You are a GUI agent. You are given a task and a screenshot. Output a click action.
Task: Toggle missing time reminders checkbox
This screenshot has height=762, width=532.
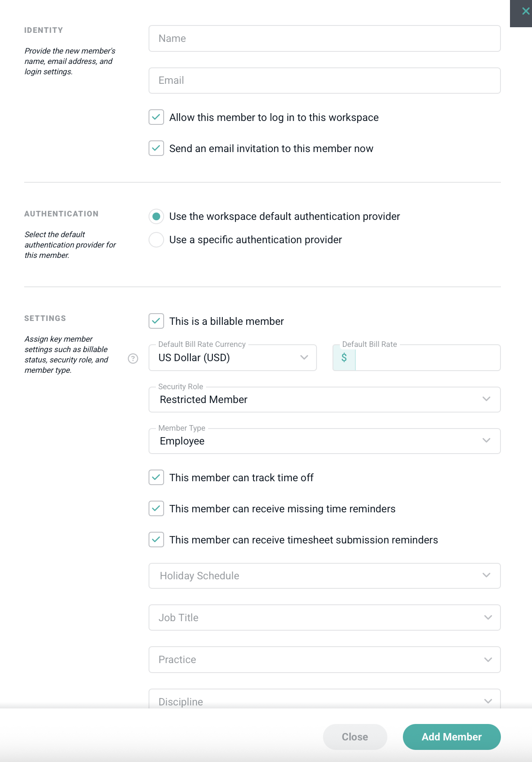tap(156, 508)
